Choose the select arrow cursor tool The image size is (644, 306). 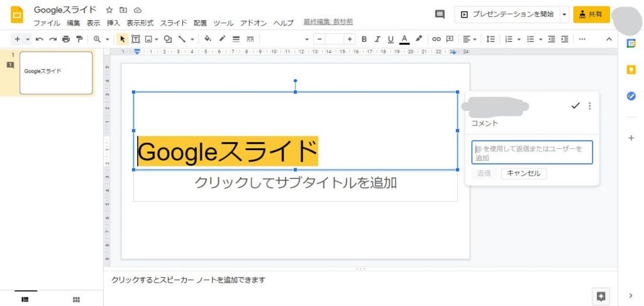point(122,40)
